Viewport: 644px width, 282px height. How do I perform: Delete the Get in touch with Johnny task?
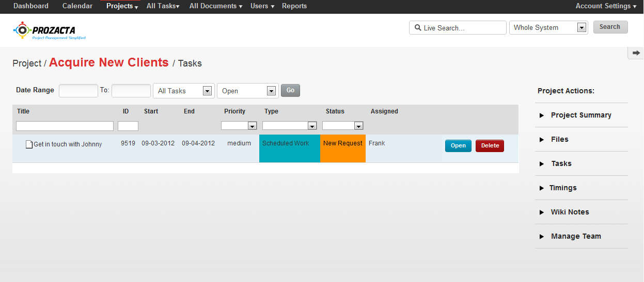490,146
